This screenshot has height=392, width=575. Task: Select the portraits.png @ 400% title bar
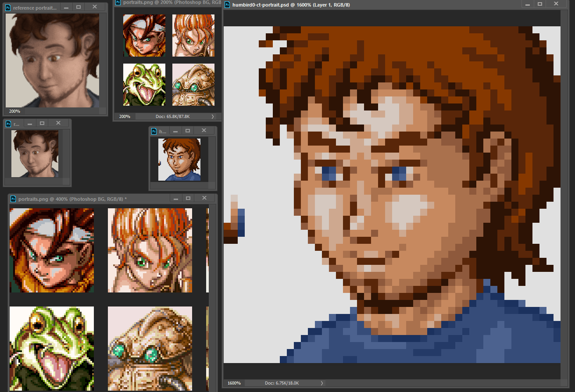tap(88, 199)
